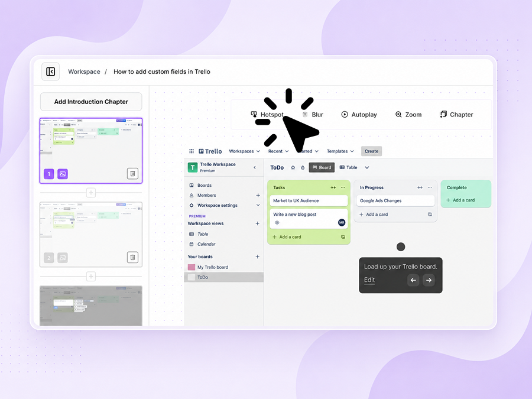This screenshot has width=532, height=399.
Task: Create from template in In Progress
Action: 430,215
